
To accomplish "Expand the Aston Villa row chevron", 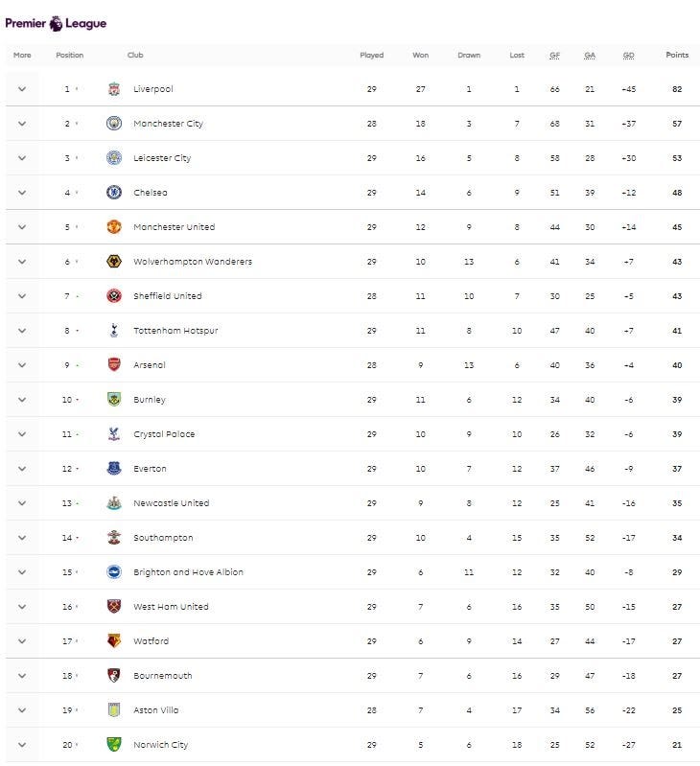I will pos(22,710).
